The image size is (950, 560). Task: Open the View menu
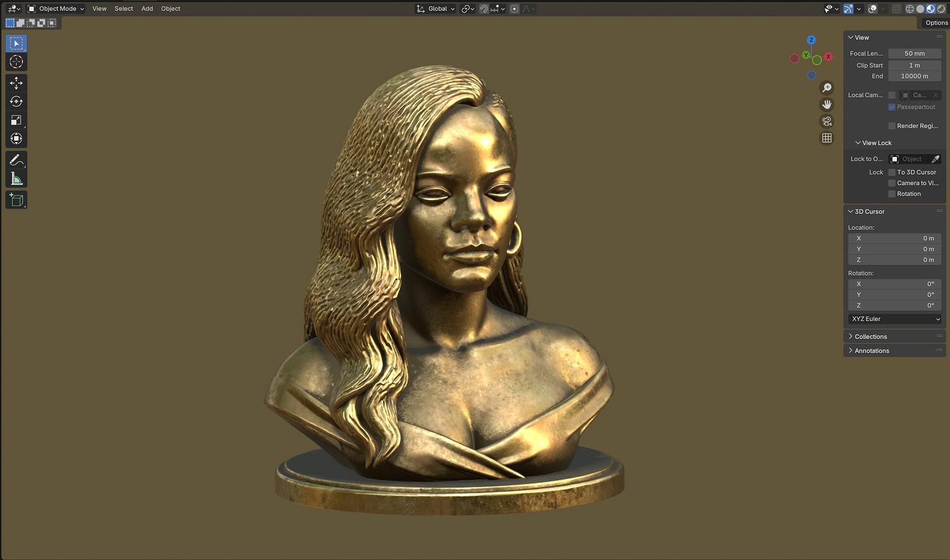point(99,9)
